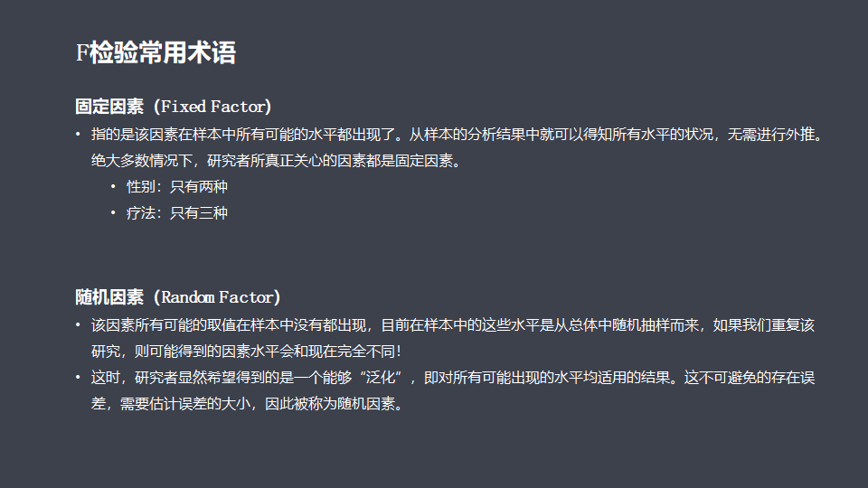
Task: Click the line 绝大多数情况下，研究者所真正关心
Action: [277, 161]
